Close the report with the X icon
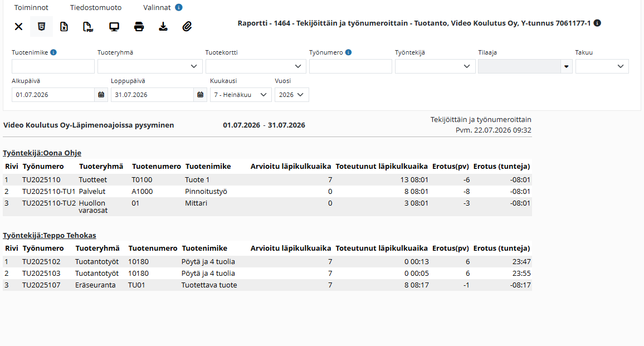Image resolution: width=644 pixels, height=346 pixels. 18,27
